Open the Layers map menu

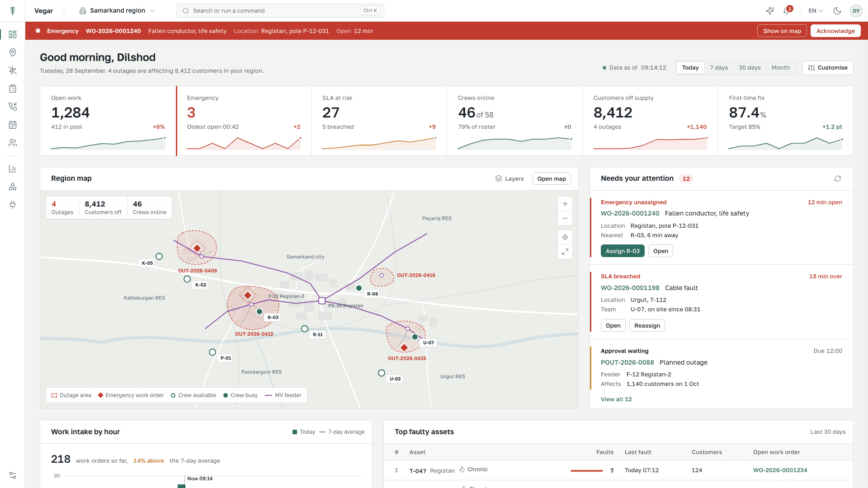coord(509,178)
